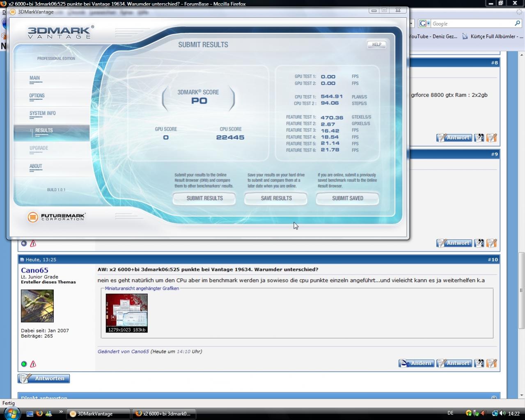Click the Futuremark Corporation logo
The width and height of the screenshot is (525, 420).
pyautogui.click(x=56, y=217)
